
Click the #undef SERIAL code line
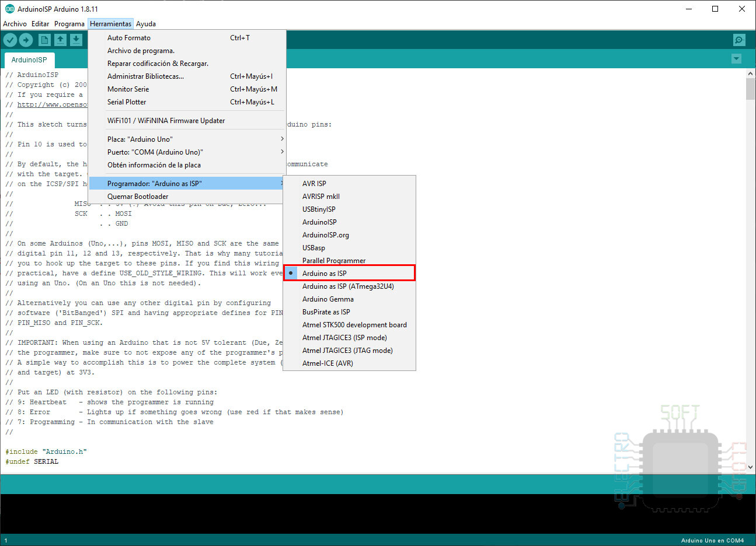[32, 461]
